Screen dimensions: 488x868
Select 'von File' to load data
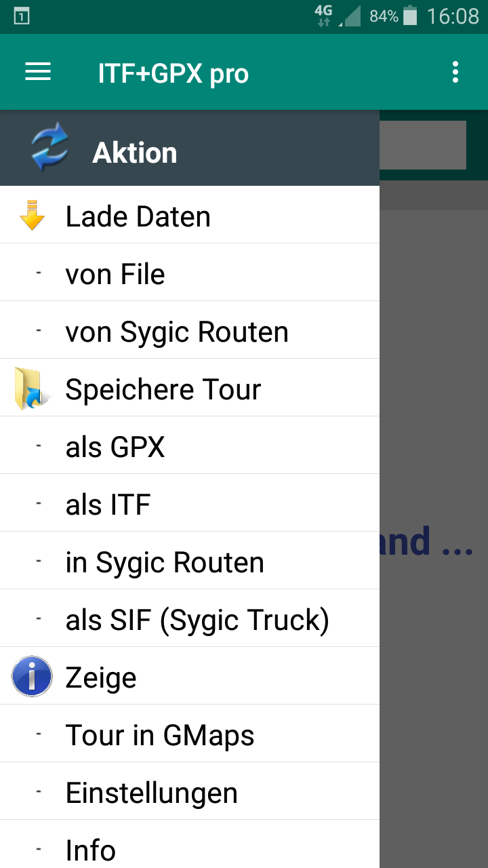[x=190, y=273]
